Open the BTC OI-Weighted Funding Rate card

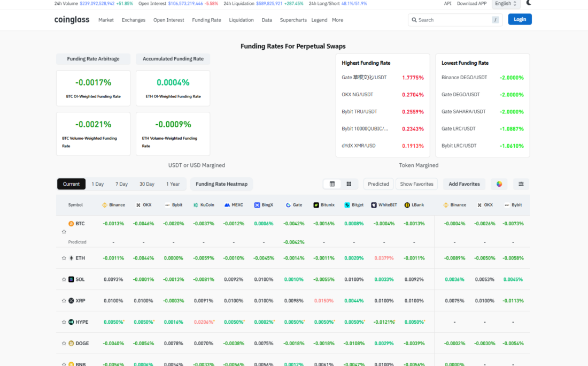pyautogui.click(x=94, y=88)
